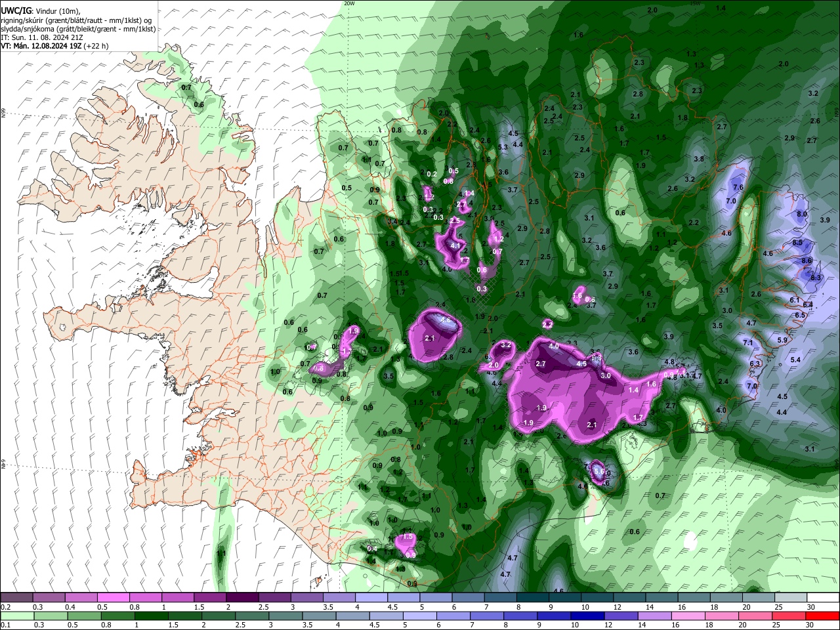This screenshot has height=630, width=840.
Task: Click the '15W' longitude label at the top edge
Action: coord(695,3)
